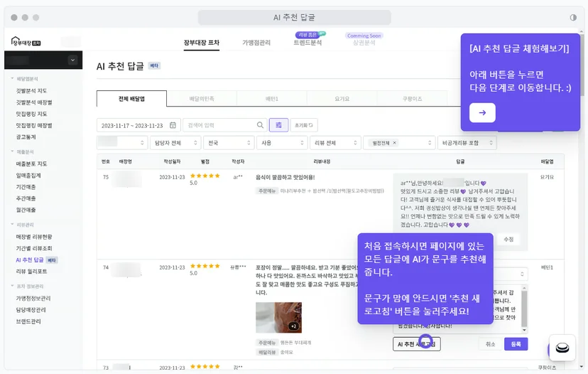The image size is (588, 374).
Task: Click the contrast icon in title bar
Action: [x=573, y=17]
